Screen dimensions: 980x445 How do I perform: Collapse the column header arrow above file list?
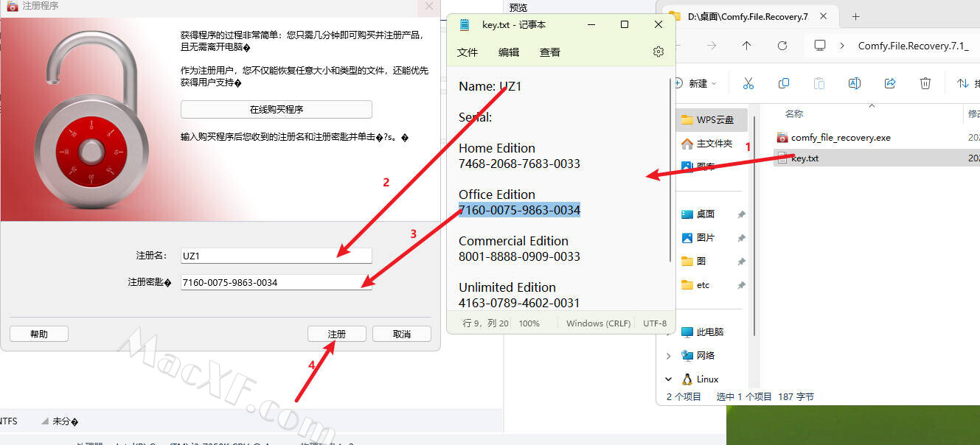[872, 106]
